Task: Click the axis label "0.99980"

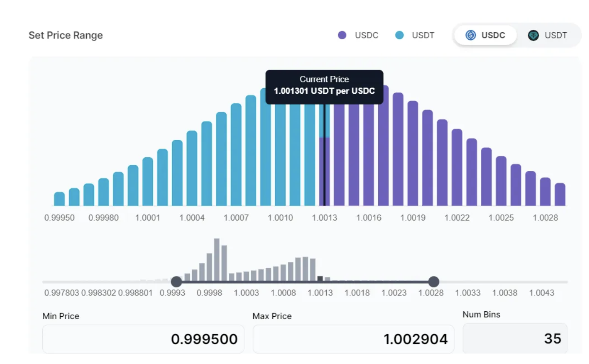Action: tap(103, 218)
